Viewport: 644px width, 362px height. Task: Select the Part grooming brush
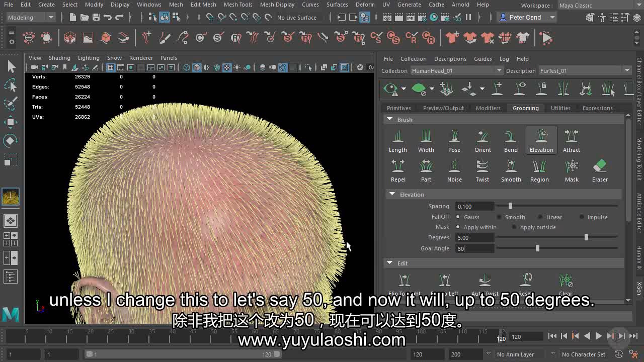click(x=426, y=170)
